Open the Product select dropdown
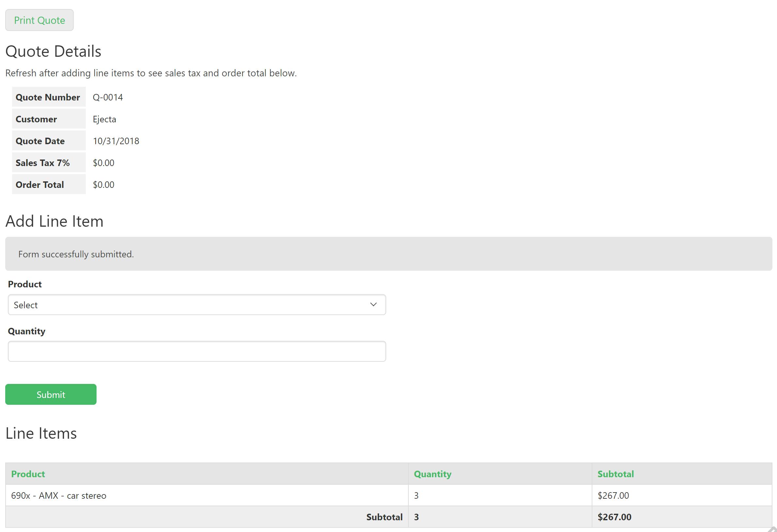Image resolution: width=777 pixels, height=532 pixels. pos(197,305)
